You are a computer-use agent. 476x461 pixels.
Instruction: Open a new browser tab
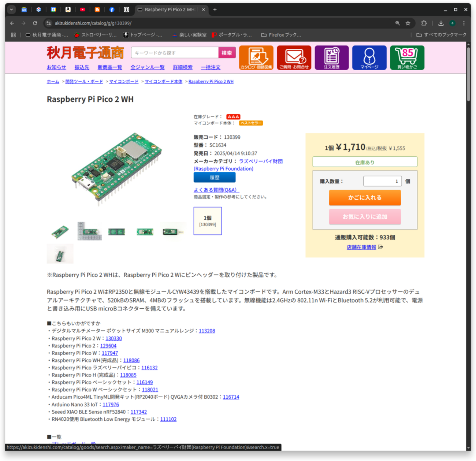pos(215,10)
